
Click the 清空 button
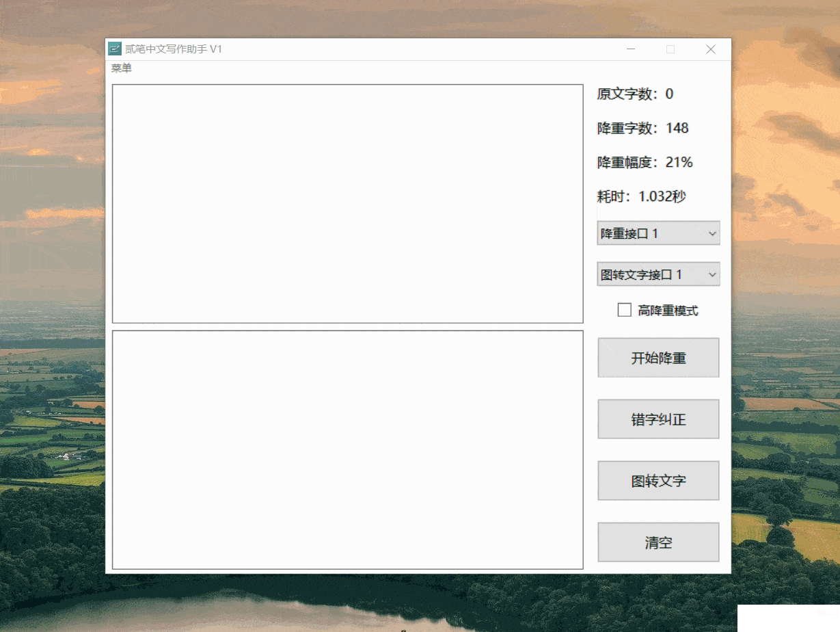tap(658, 542)
